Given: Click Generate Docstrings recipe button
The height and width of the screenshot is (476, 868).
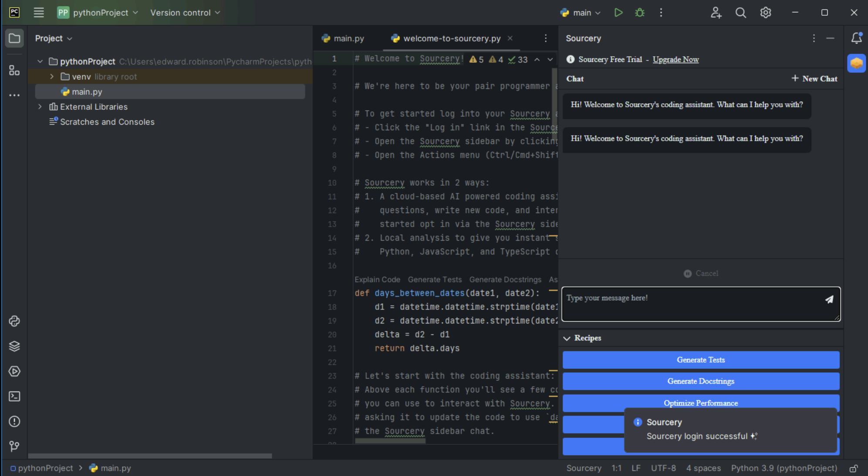Looking at the screenshot, I should coord(701,381).
